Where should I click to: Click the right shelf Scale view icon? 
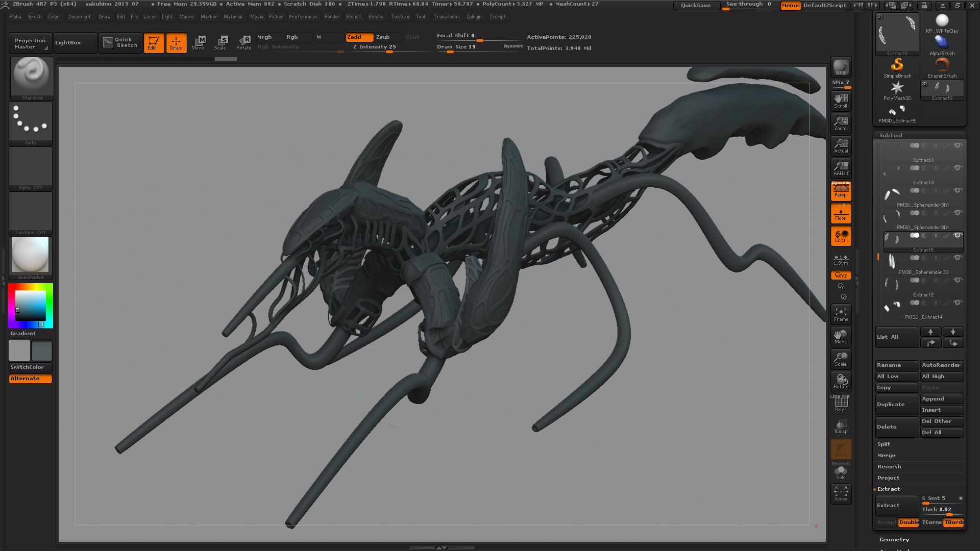(x=841, y=359)
